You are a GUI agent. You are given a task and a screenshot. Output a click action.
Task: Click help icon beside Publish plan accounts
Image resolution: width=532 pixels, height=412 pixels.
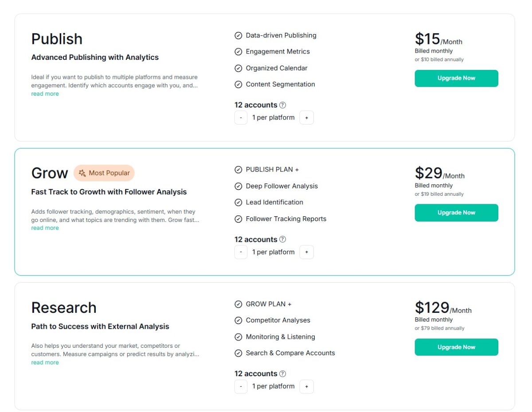point(283,105)
